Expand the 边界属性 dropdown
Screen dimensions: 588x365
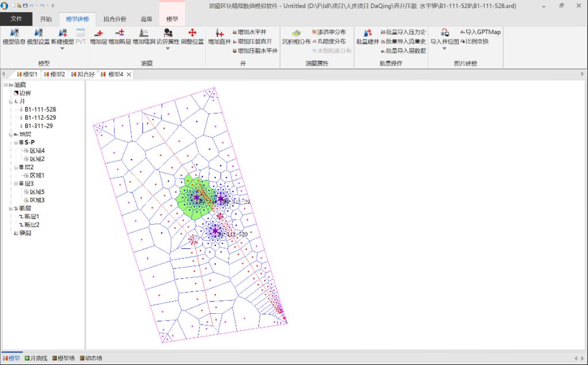click(168, 49)
